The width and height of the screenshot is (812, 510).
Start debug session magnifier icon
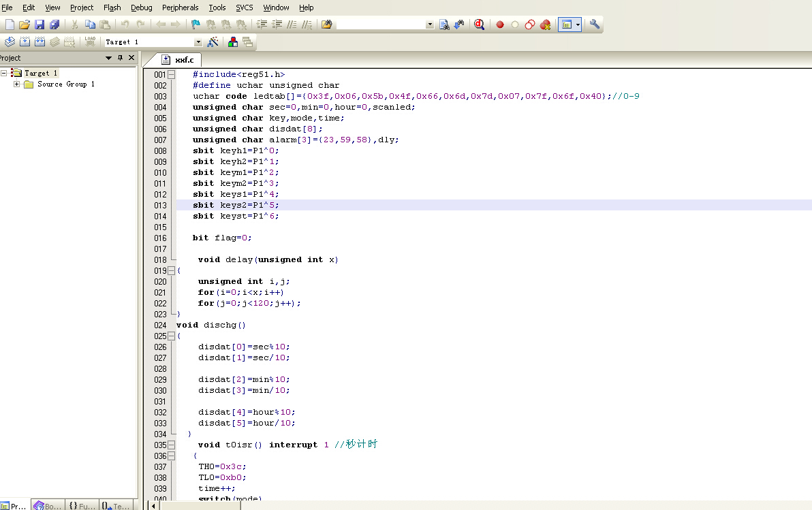pos(480,25)
